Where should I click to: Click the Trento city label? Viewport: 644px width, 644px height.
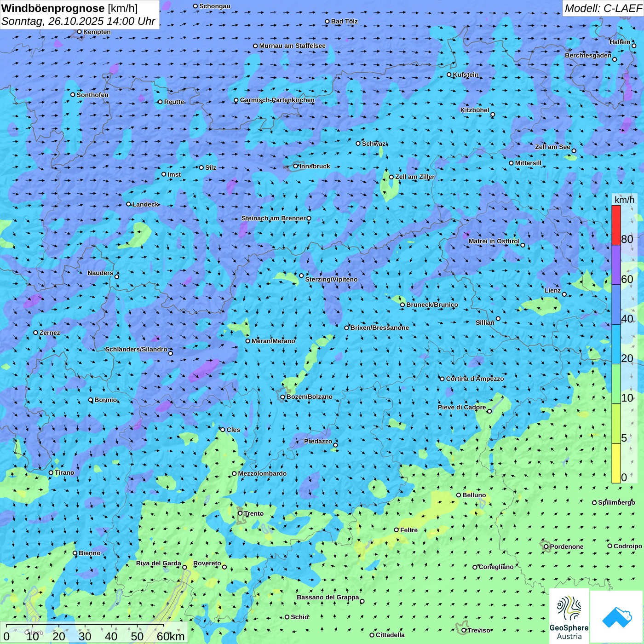coord(254,513)
